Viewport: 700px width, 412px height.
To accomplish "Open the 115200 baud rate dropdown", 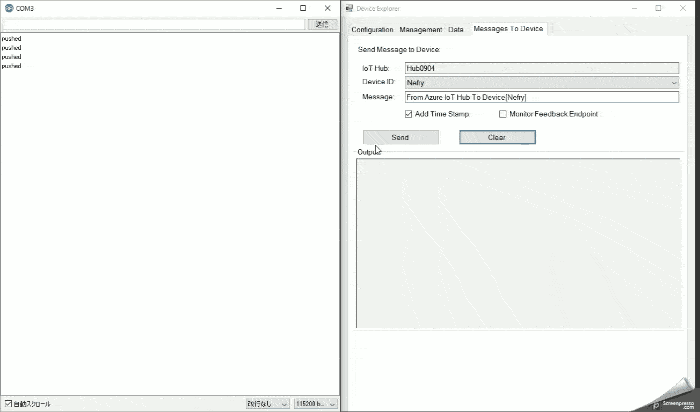I will tap(315, 404).
